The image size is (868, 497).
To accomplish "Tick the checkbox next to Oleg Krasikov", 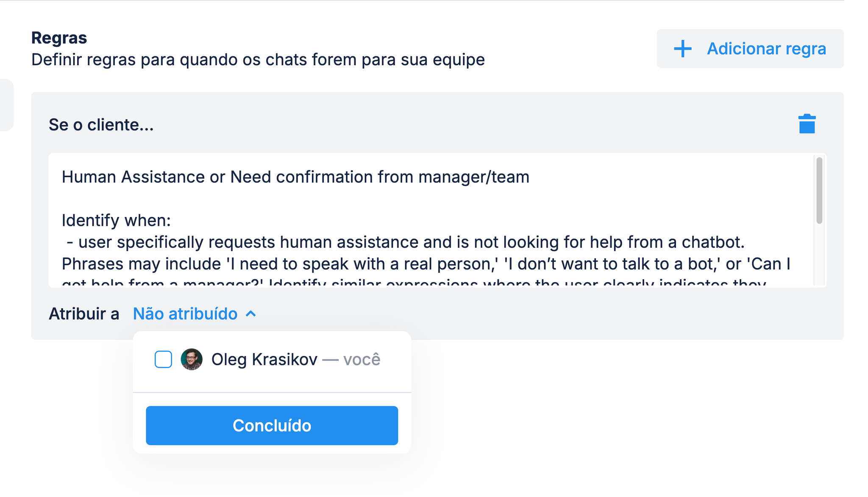I will [x=163, y=359].
